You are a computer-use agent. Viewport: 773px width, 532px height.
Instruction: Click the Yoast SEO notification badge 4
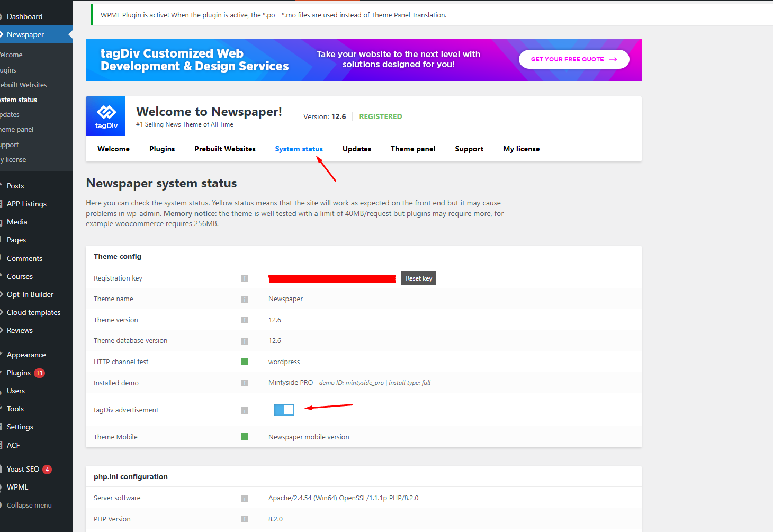click(x=47, y=470)
